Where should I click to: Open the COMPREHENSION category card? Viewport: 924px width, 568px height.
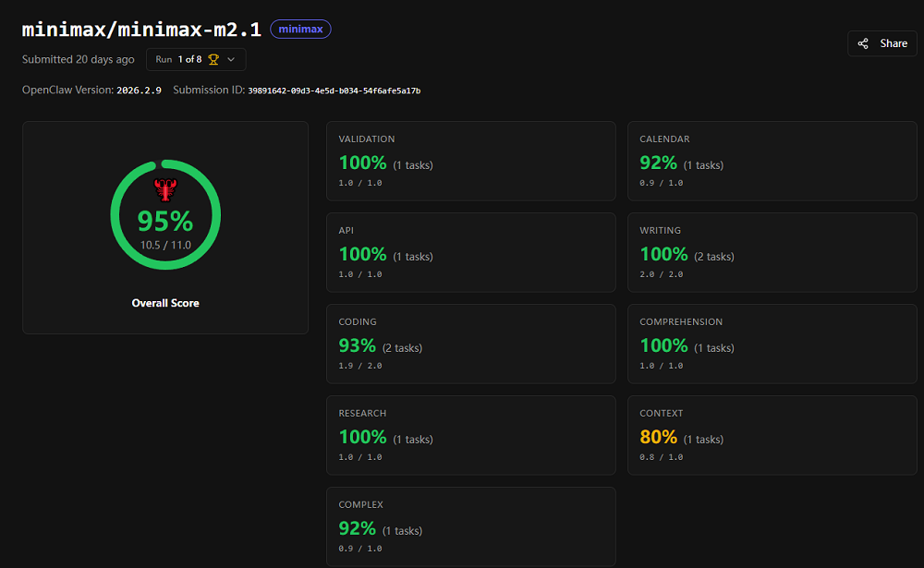coord(772,344)
